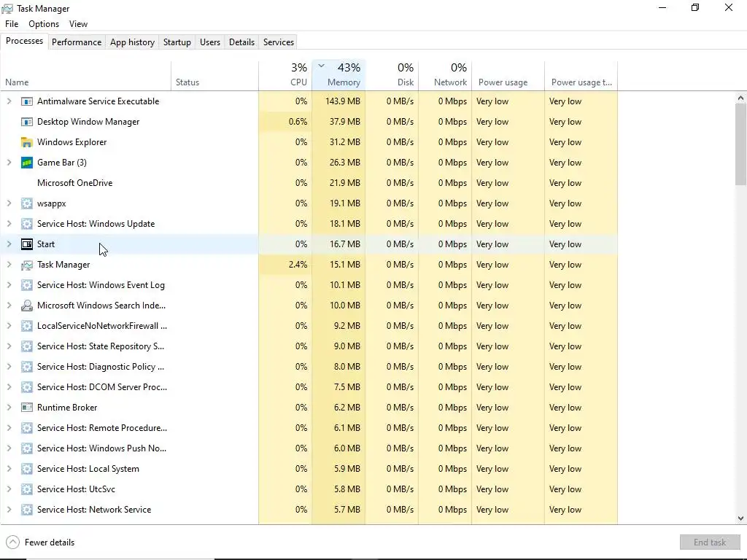The image size is (747, 560).
Task: Open the File menu
Action: pyautogui.click(x=12, y=24)
